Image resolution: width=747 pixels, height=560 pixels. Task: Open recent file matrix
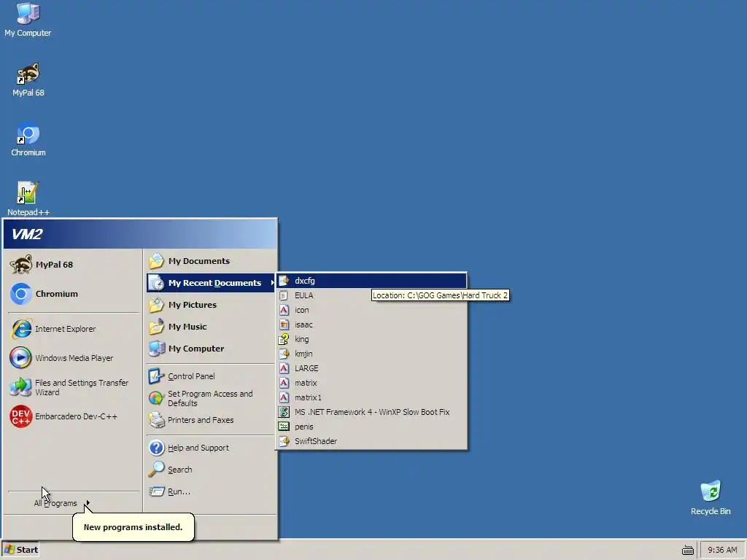371,383
